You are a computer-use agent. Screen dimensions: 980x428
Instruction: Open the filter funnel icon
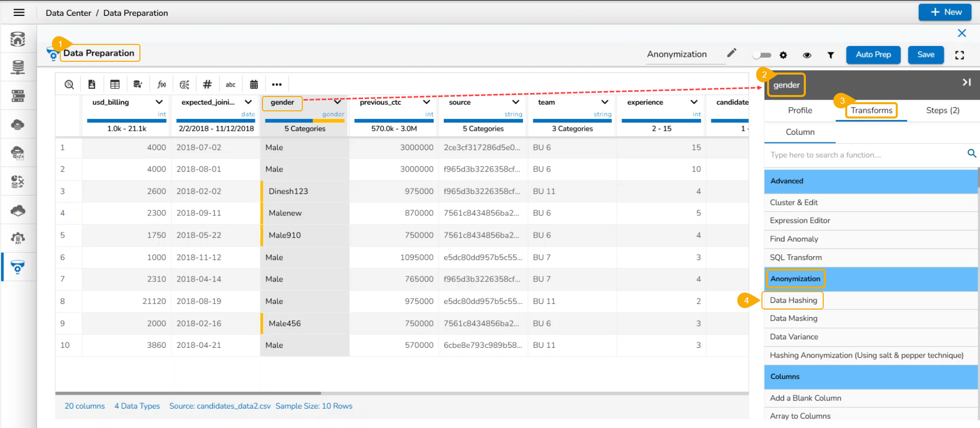(831, 55)
